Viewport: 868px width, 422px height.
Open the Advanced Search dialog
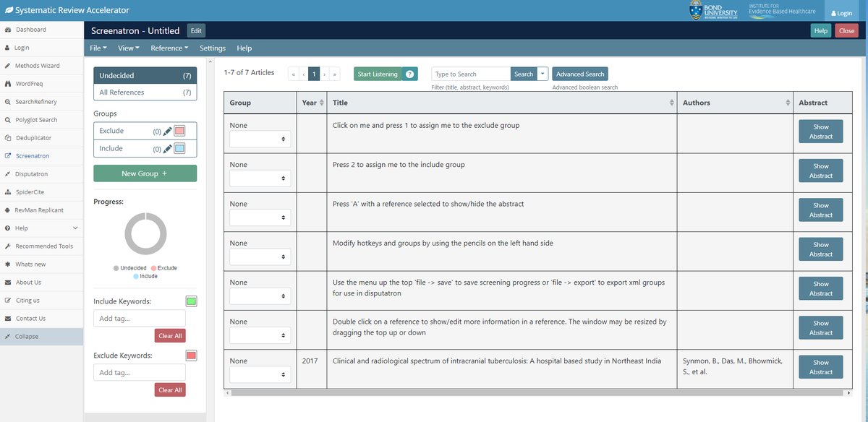(x=580, y=74)
